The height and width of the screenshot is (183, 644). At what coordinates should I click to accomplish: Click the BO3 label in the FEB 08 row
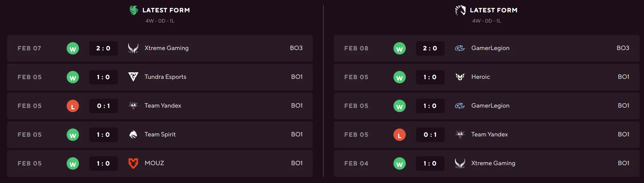click(x=623, y=48)
